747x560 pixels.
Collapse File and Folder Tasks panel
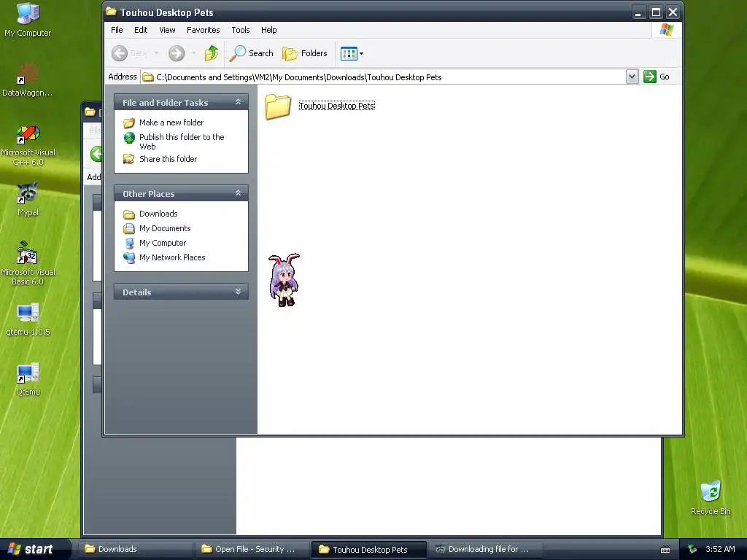coord(238,102)
